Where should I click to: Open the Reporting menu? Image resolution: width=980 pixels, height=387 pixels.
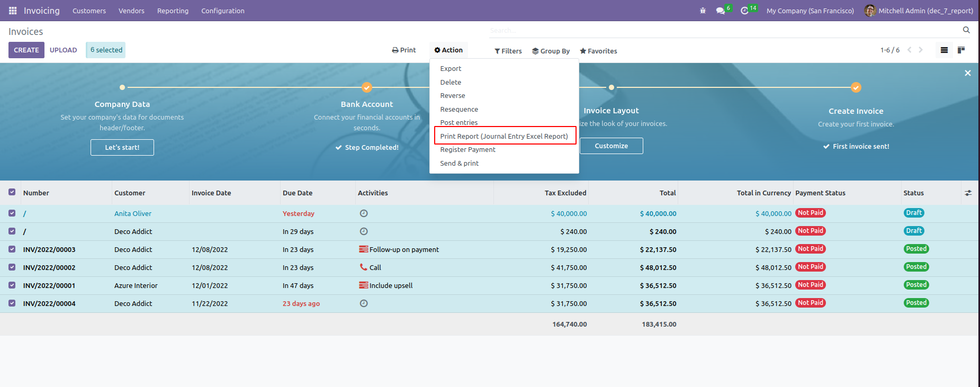click(x=173, y=11)
